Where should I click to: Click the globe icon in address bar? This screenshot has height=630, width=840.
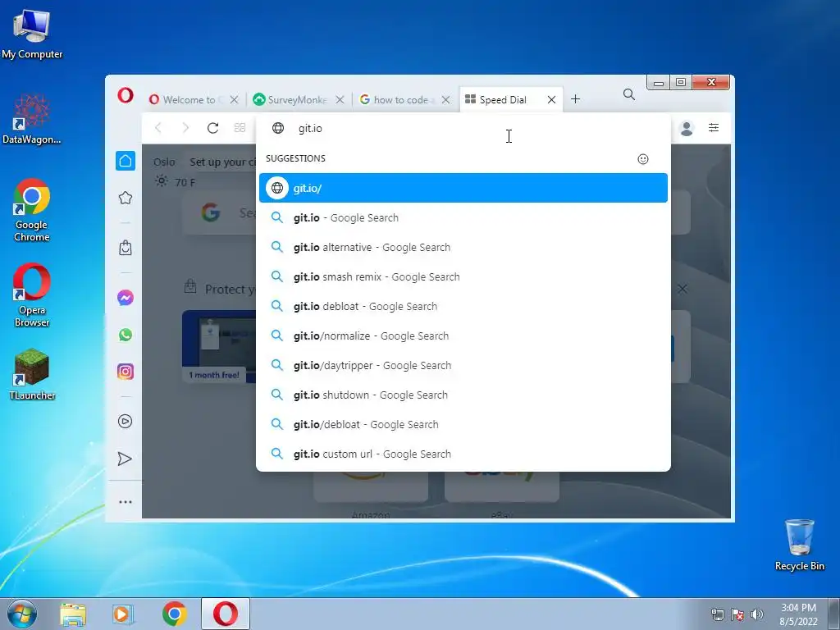point(278,128)
